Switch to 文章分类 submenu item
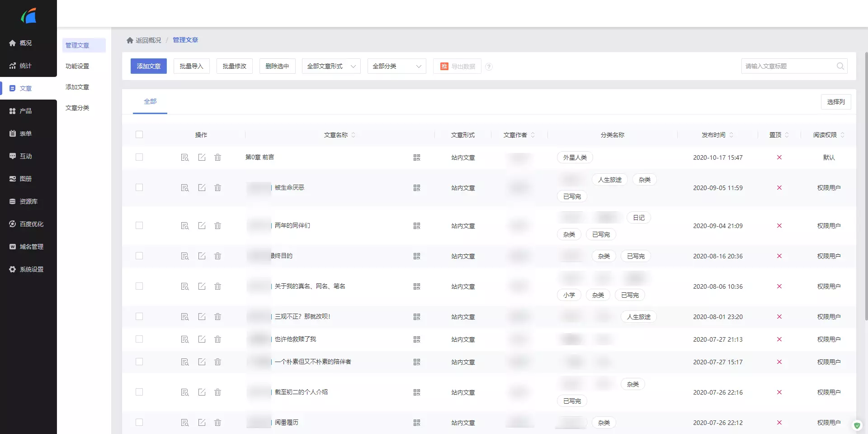The image size is (868, 434). pos(77,108)
